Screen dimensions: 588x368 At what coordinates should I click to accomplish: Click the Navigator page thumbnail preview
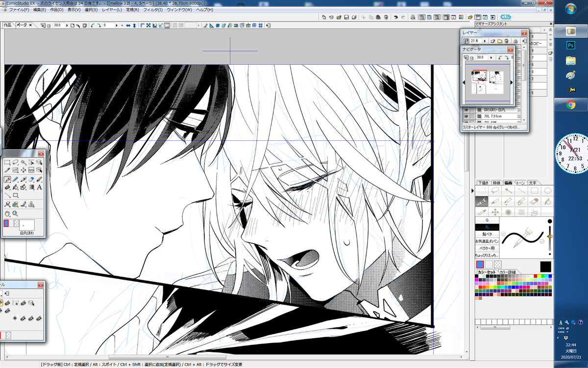point(488,82)
